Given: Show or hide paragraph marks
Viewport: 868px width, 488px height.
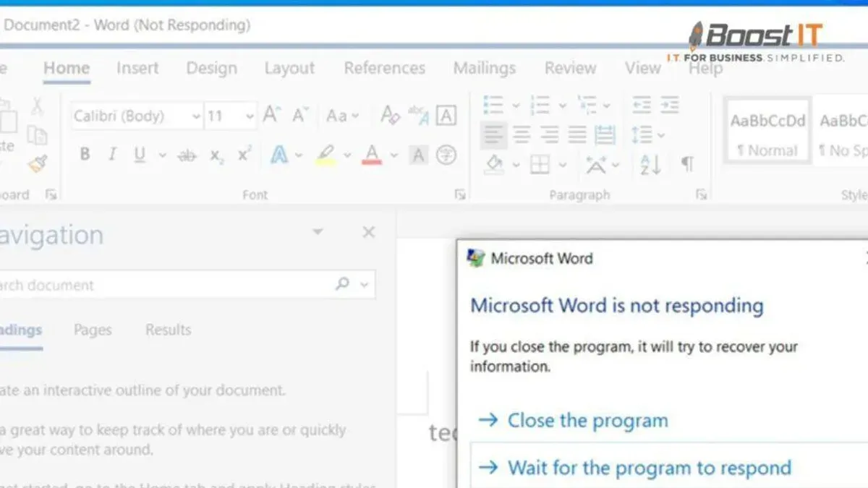Looking at the screenshot, I should pyautogui.click(x=687, y=165).
